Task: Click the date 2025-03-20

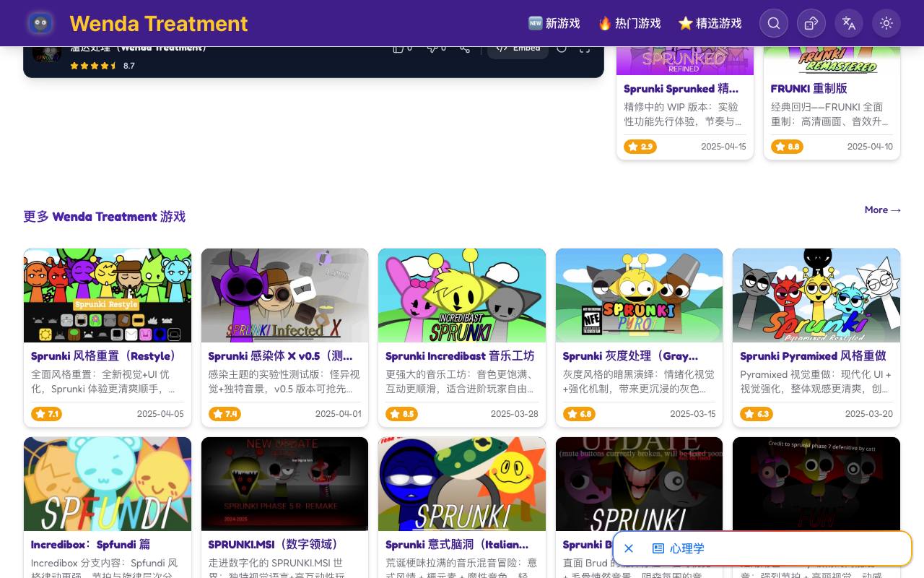Action: click(x=869, y=414)
